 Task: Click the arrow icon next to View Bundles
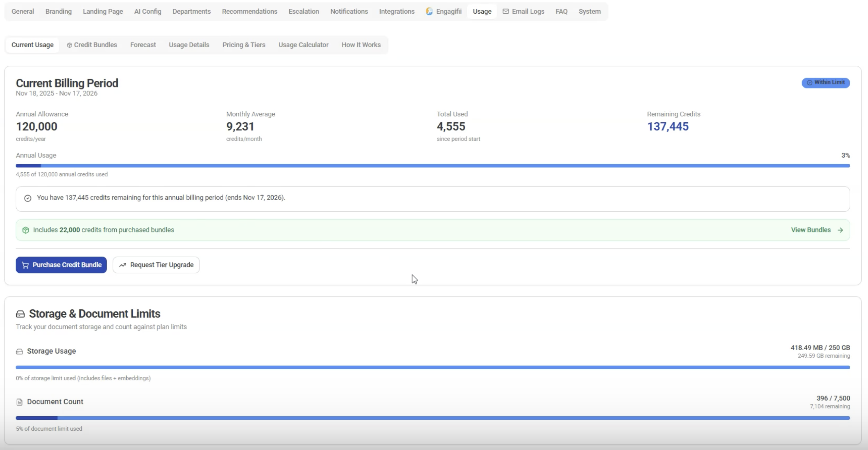(x=840, y=230)
